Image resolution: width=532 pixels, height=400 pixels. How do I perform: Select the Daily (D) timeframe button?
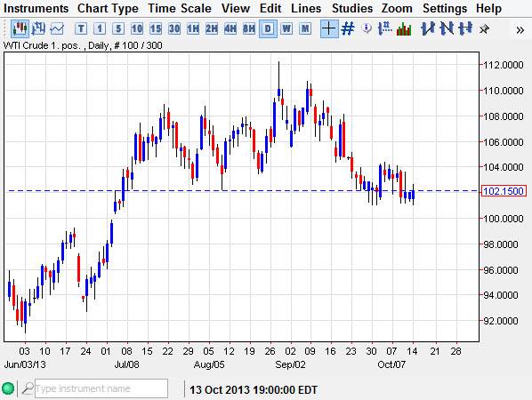pyautogui.click(x=268, y=28)
